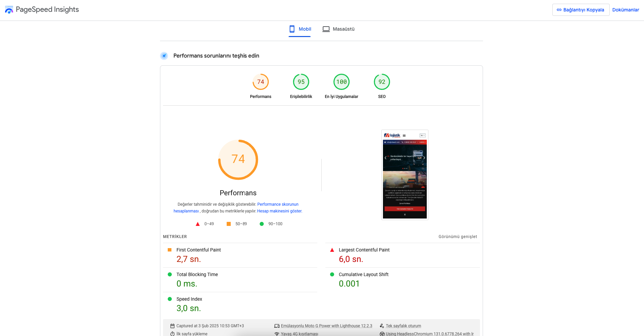The width and height of the screenshot is (644, 336).
Task: Switch to the Mobil tab
Action: pos(300,29)
